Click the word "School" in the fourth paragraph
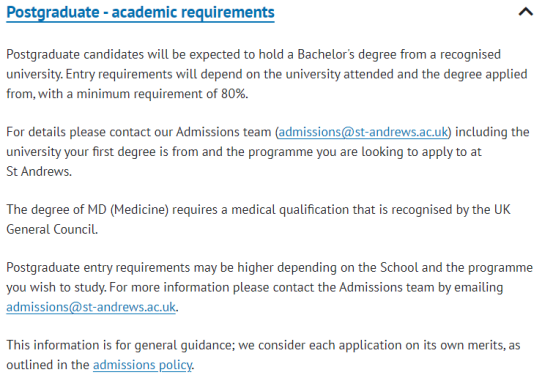This screenshot has height=387, width=554. 399,268
